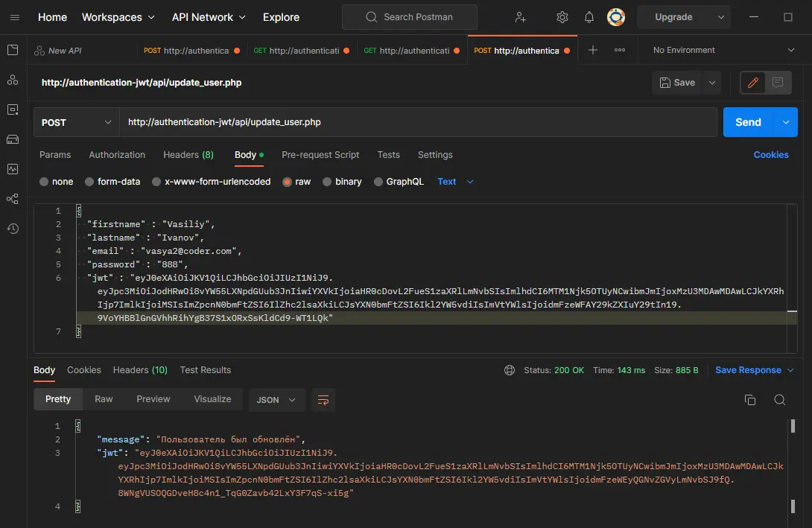
Task: Toggle the line wrap icon in response
Action: [323, 400]
